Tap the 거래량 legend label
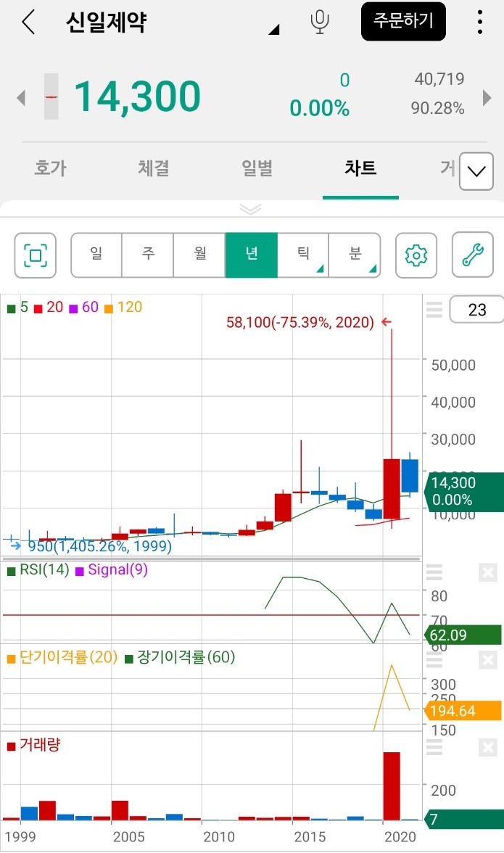 pyautogui.click(x=40, y=745)
